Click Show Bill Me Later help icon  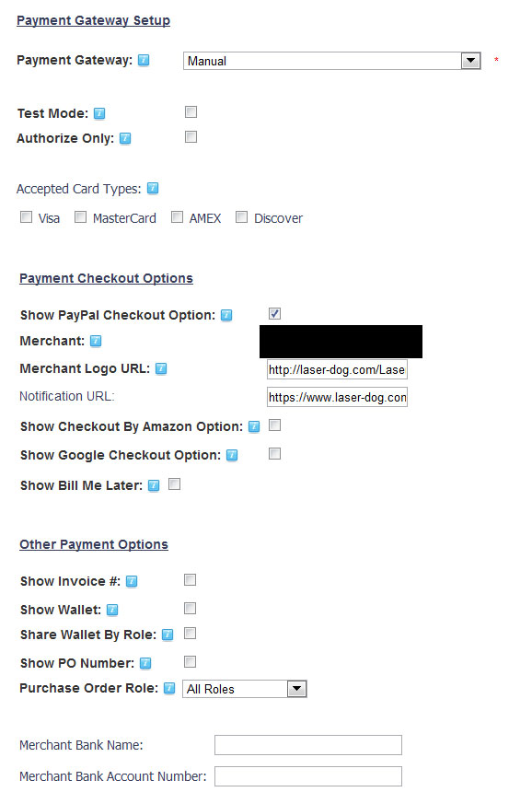point(154,485)
